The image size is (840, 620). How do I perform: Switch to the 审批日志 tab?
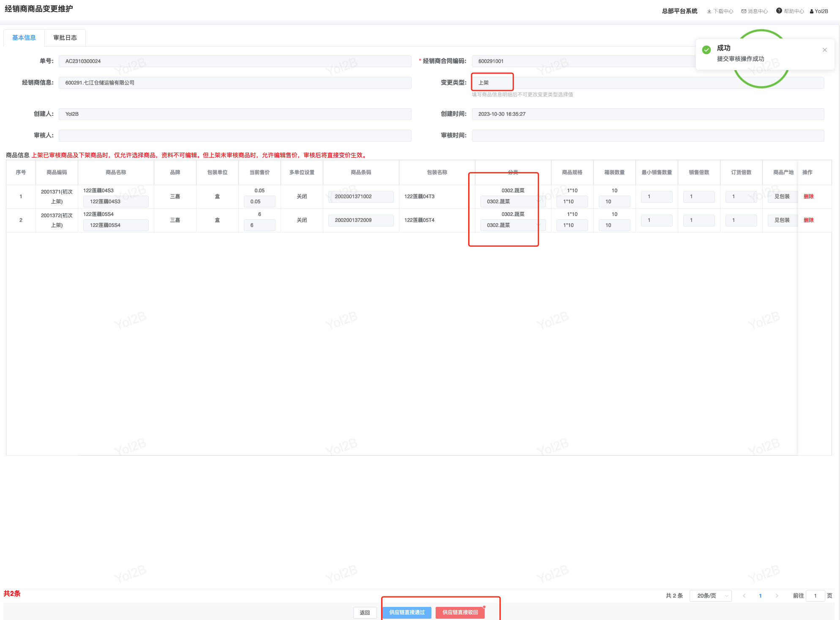[x=65, y=38]
